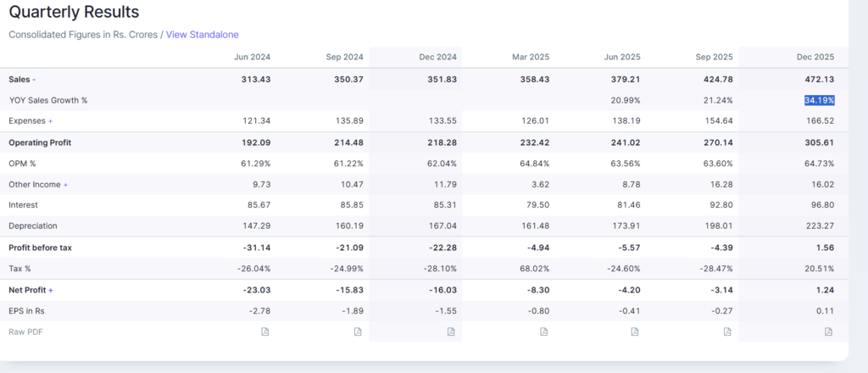868x373 pixels.
Task: Click the highlighted 34.19% YOY growth value
Action: (820, 100)
